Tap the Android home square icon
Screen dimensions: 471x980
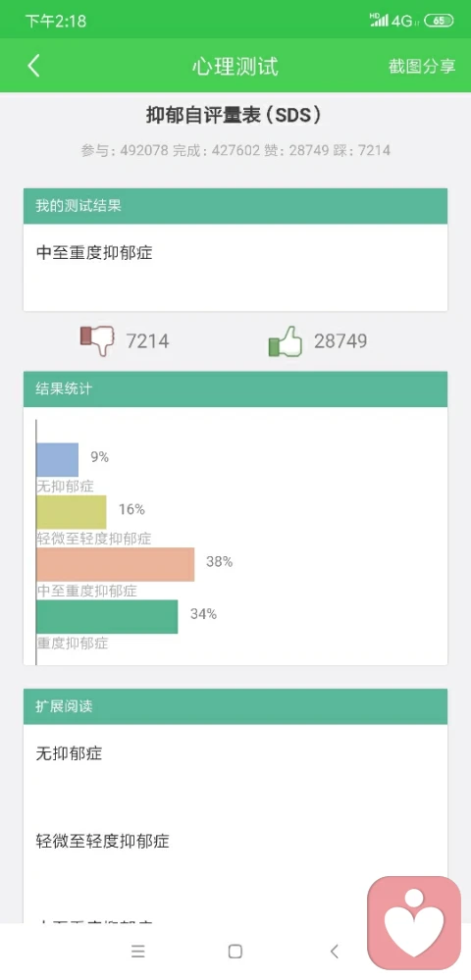pos(235,952)
